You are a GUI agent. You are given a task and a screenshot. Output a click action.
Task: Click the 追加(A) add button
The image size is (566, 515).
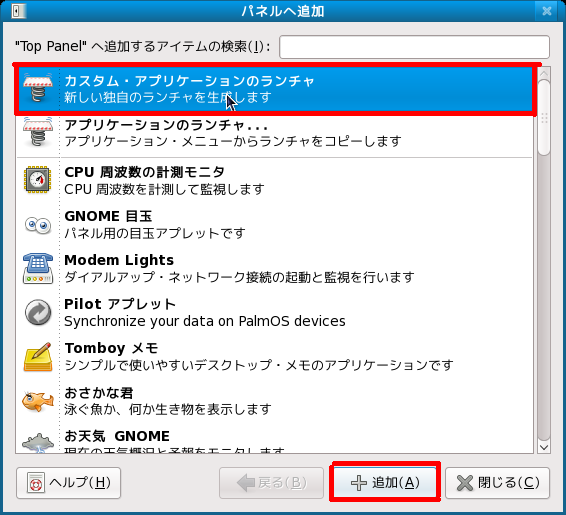pos(385,483)
